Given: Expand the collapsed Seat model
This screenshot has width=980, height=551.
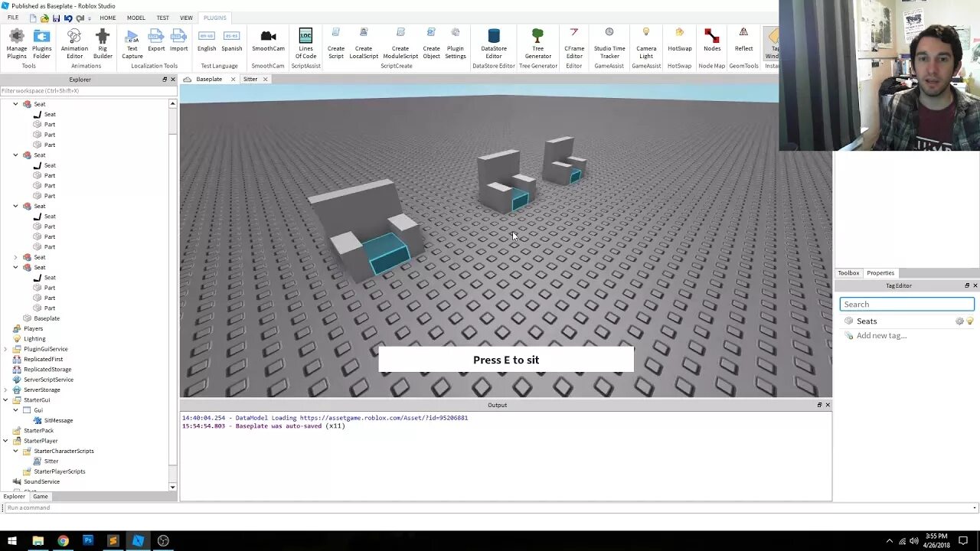Looking at the screenshot, I should [15, 257].
